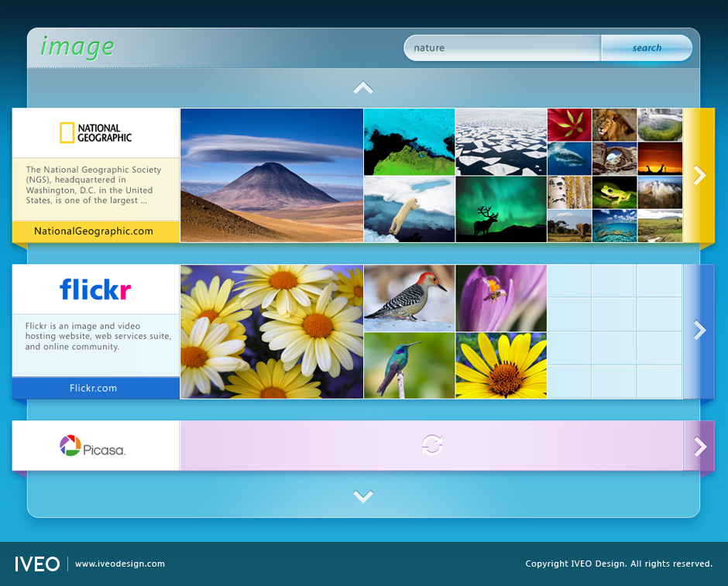The width and height of the screenshot is (728, 586).
Task: Open the rock arch thumbnail
Action: [615, 159]
